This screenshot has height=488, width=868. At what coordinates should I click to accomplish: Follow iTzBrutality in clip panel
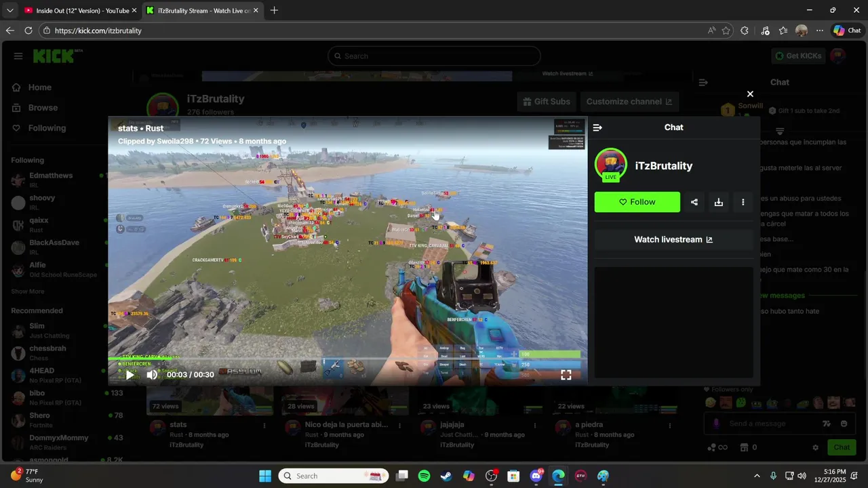(637, 202)
